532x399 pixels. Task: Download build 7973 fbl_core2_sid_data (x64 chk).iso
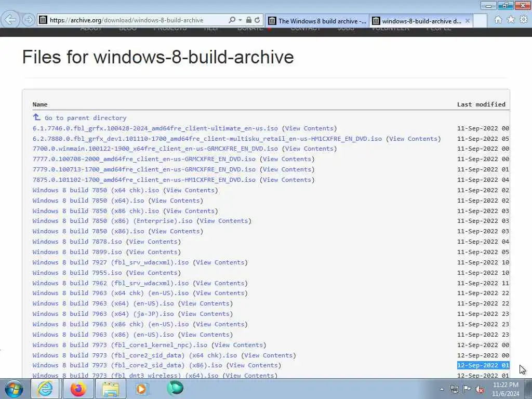(x=135, y=355)
